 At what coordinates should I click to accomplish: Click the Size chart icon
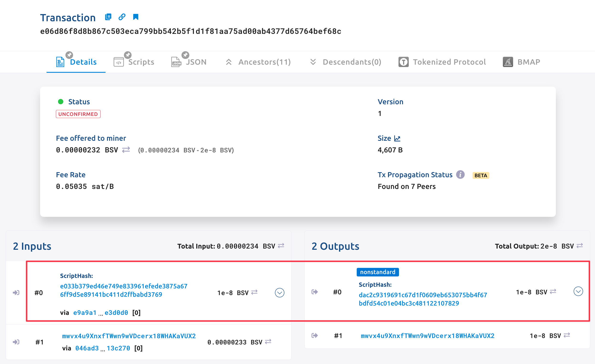click(x=397, y=138)
